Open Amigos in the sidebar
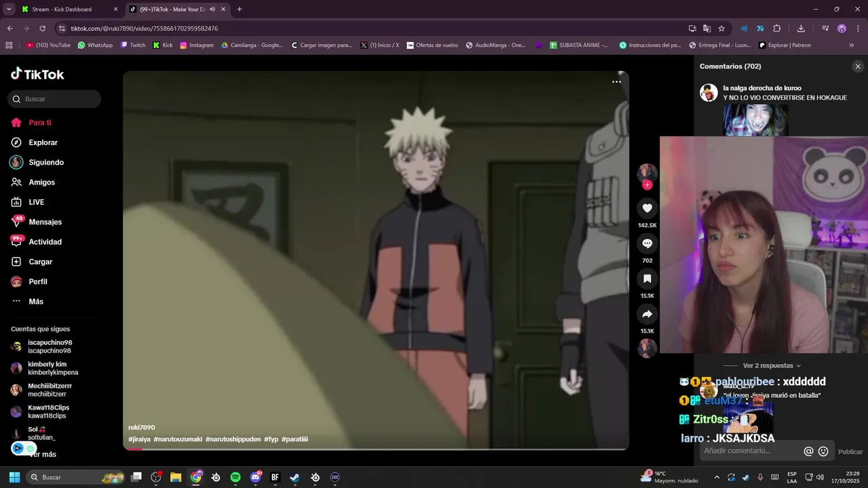 [41, 182]
